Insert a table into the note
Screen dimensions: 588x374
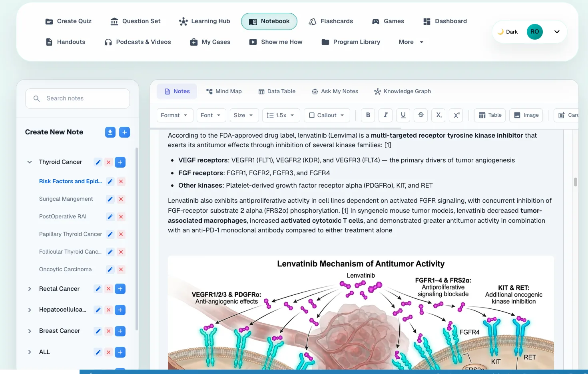click(x=490, y=115)
